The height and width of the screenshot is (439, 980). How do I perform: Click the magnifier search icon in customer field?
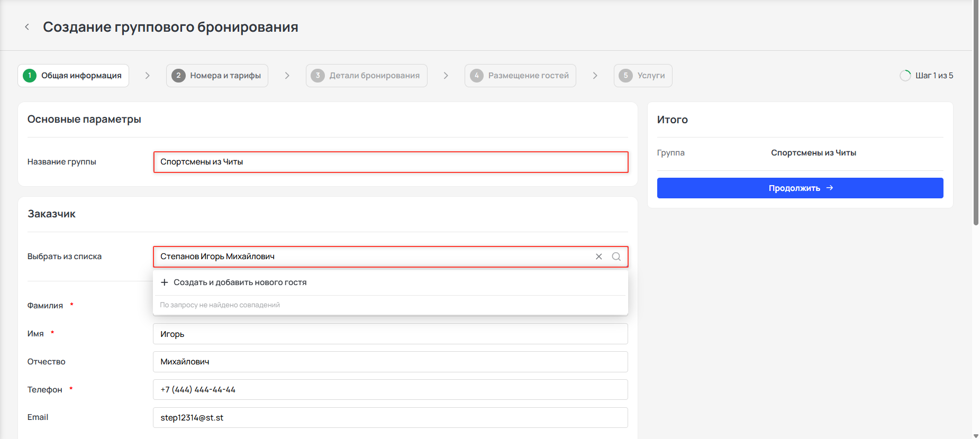(x=616, y=257)
